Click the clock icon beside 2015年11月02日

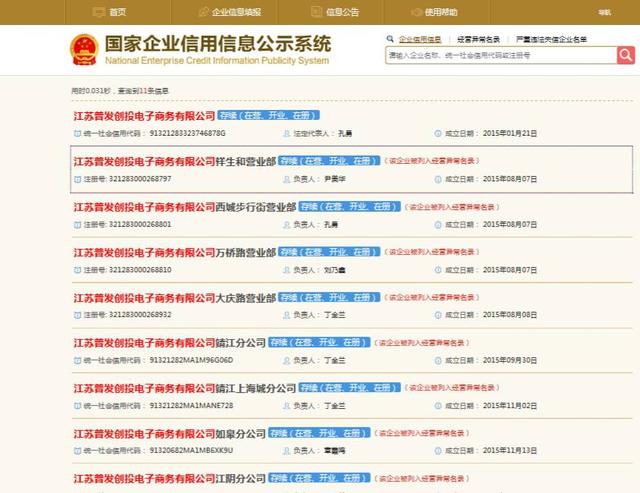pyautogui.click(x=438, y=406)
